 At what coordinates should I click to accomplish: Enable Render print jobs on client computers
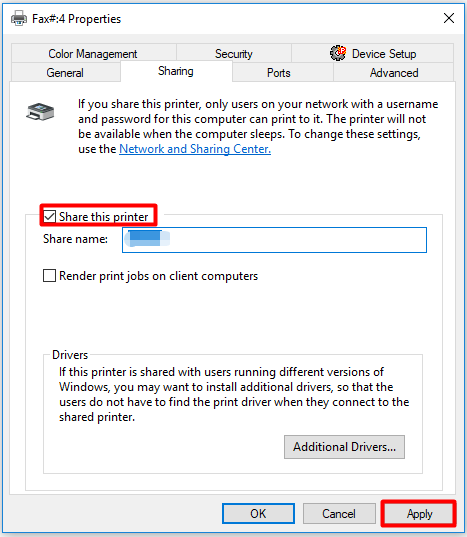pyautogui.click(x=50, y=276)
